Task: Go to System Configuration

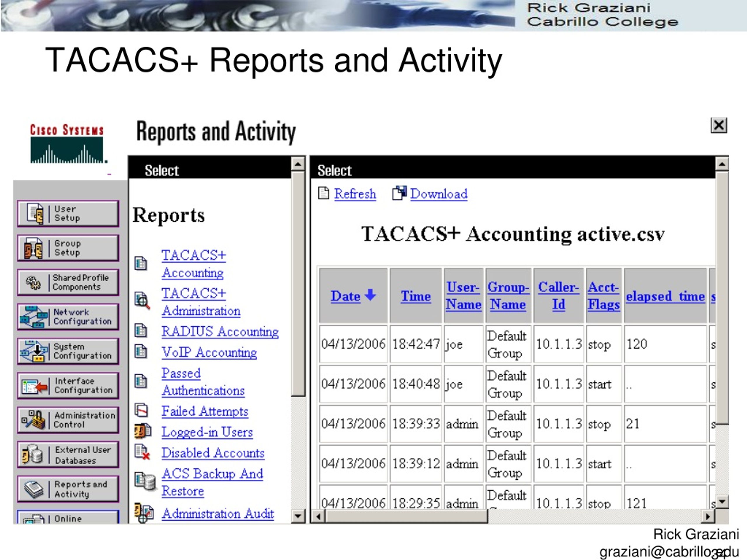Action: (x=68, y=351)
